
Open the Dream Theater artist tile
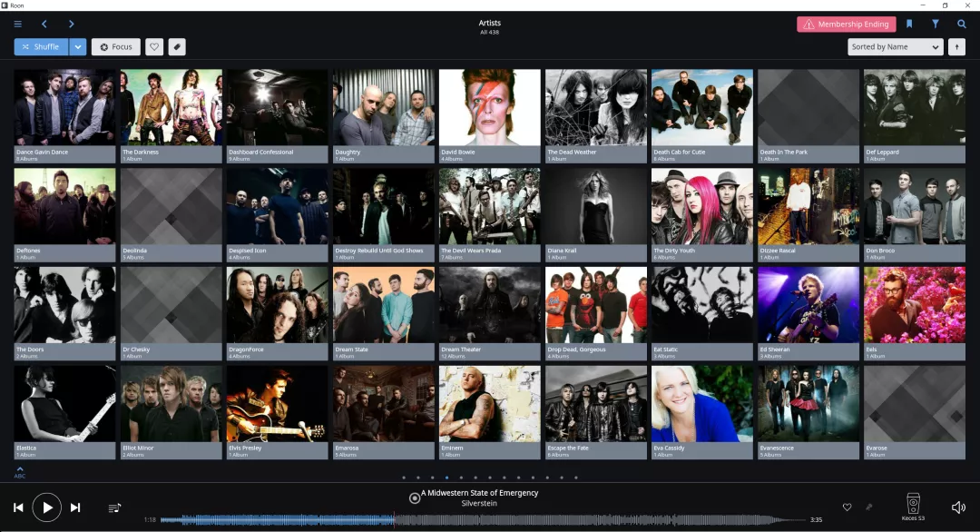(489, 313)
